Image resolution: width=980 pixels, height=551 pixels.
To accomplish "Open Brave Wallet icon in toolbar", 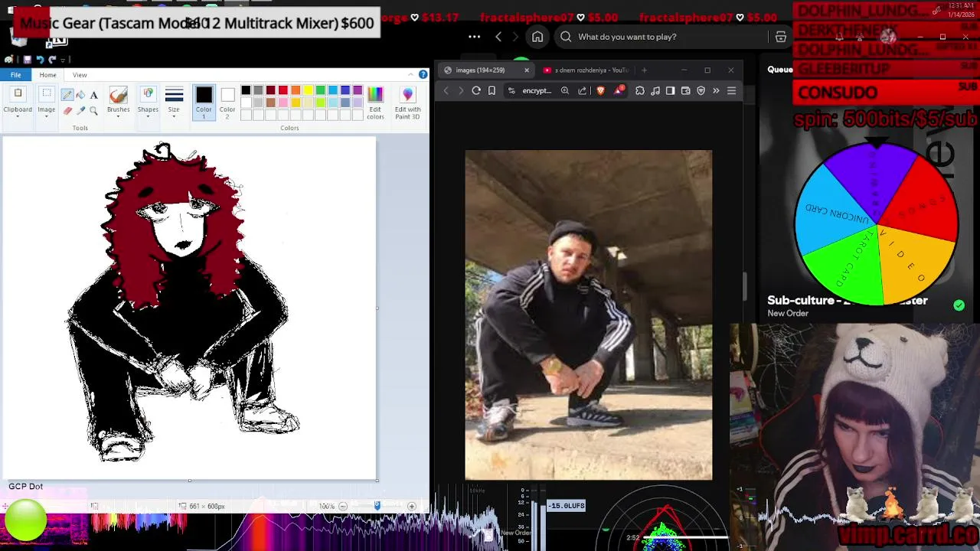I will pos(686,91).
